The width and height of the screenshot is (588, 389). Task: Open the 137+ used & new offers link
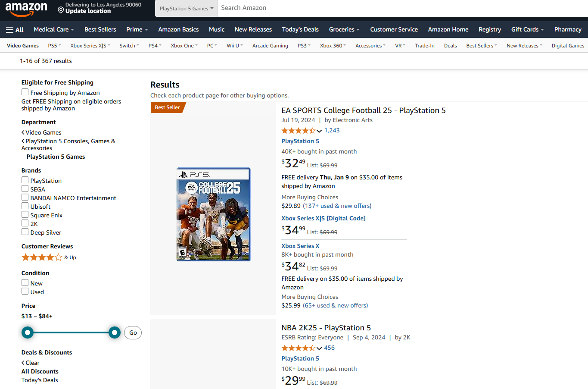point(337,206)
